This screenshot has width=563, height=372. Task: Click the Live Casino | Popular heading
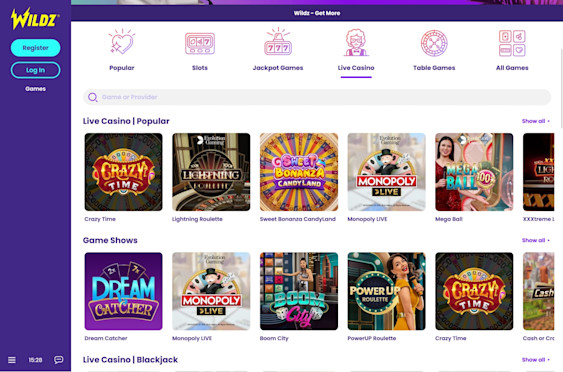(126, 121)
